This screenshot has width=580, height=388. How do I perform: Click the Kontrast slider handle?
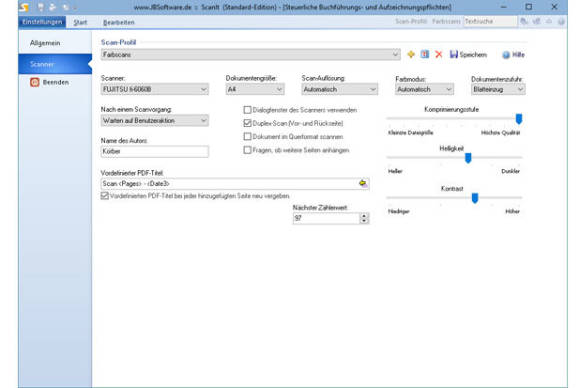click(x=475, y=198)
